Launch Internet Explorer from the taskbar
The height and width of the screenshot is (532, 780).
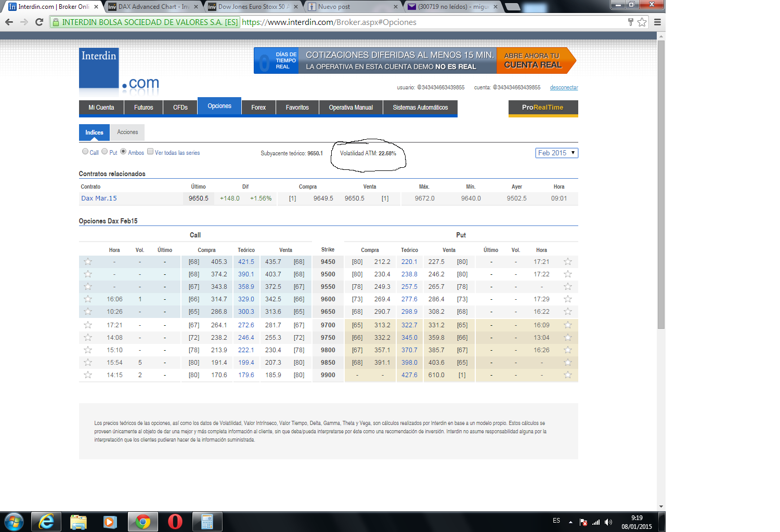[x=46, y=522]
